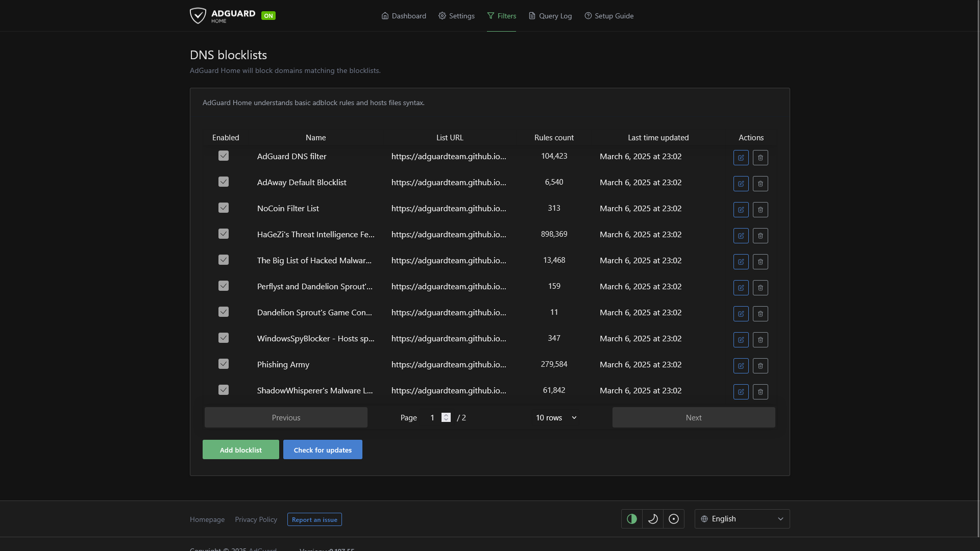
Task: Open the English language dropdown
Action: point(742,519)
